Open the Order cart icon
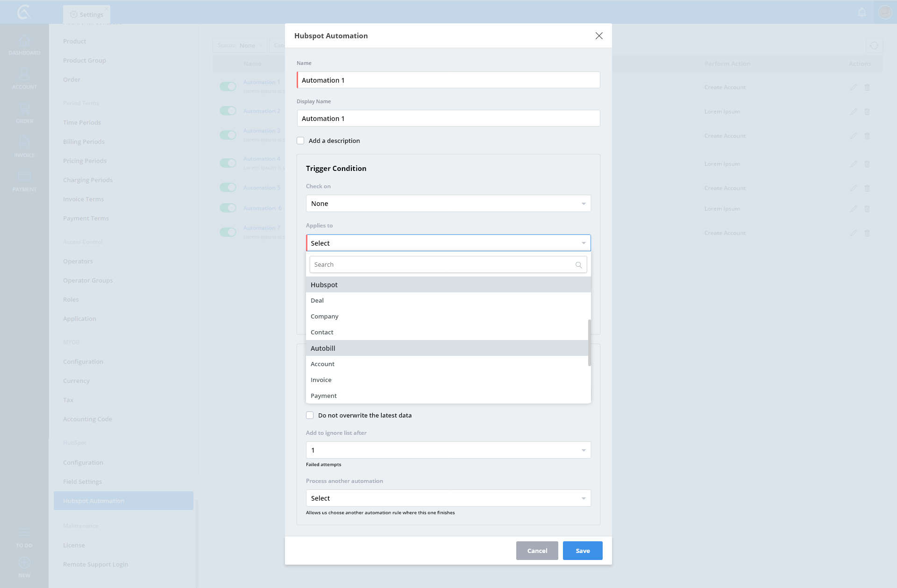The width and height of the screenshot is (897, 588). pos(24,109)
